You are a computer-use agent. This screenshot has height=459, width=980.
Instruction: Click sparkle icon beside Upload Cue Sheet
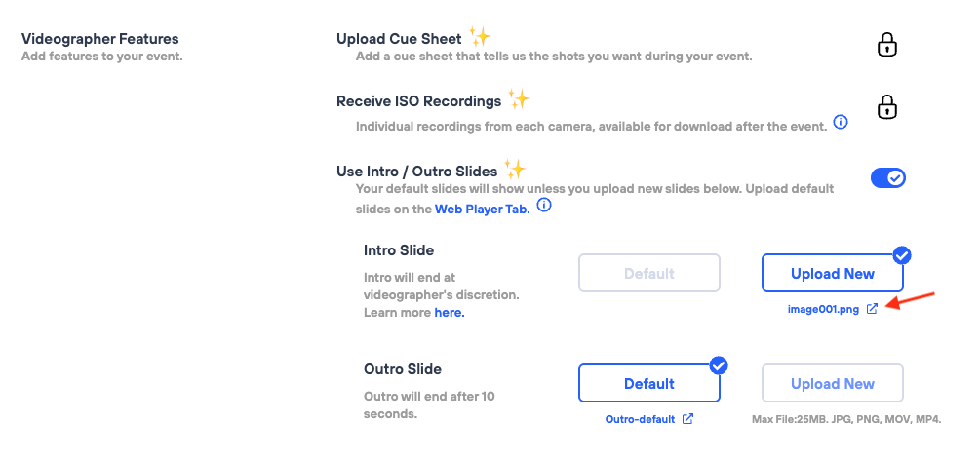[x=480, y=37]
